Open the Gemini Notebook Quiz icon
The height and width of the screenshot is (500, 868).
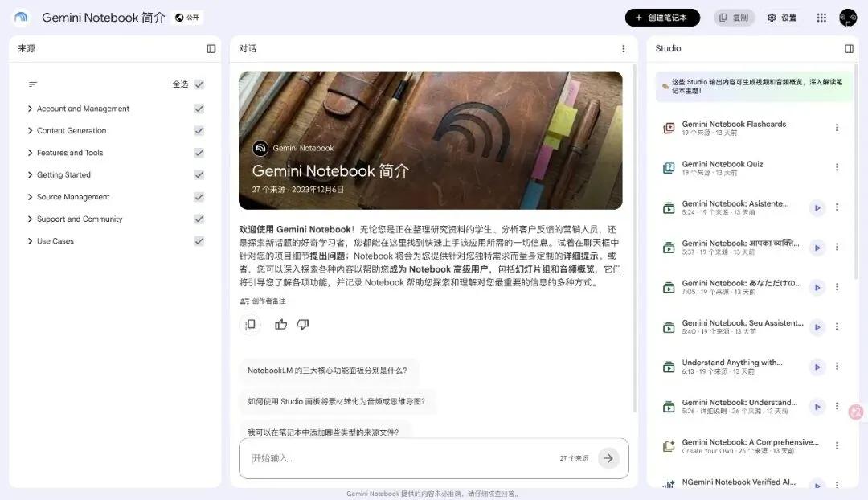point(669,168)
